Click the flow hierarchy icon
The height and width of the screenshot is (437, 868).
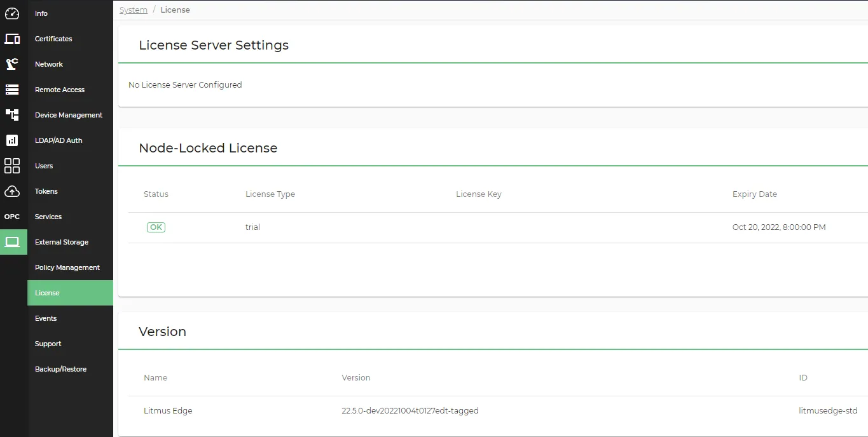click(x=12, y=115)
